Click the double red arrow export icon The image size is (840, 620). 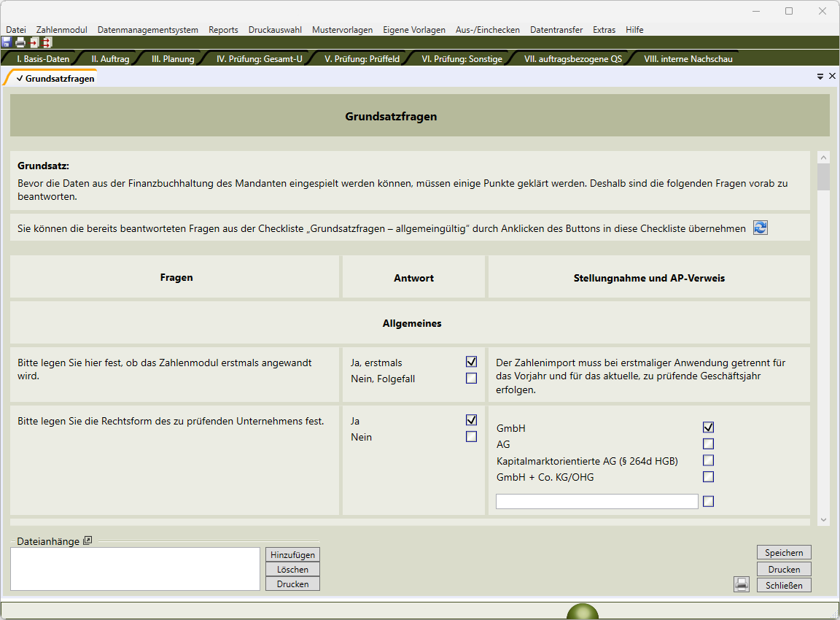tap(47, 42)
